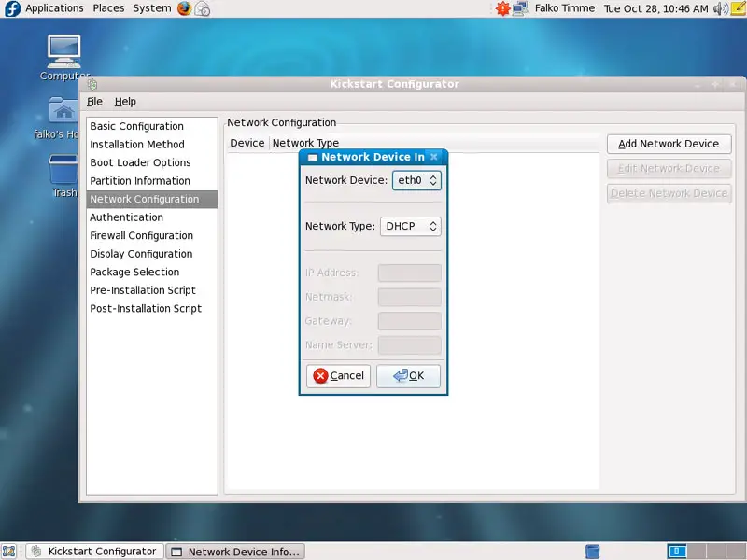Open the Fedora main menu icon
Viewport: 747px width, 560px height.
tap(11, 8)
